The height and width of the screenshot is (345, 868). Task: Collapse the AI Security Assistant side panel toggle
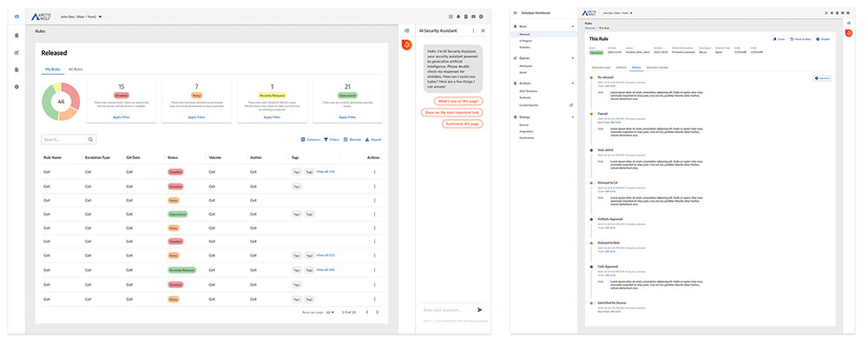point(407,31)
